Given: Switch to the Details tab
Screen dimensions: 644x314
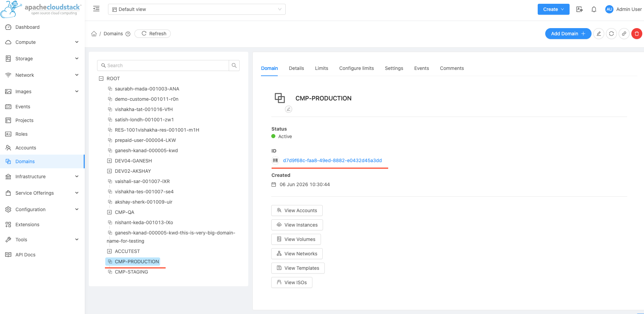Looking at the screenshot, I should tap(296, 68).
